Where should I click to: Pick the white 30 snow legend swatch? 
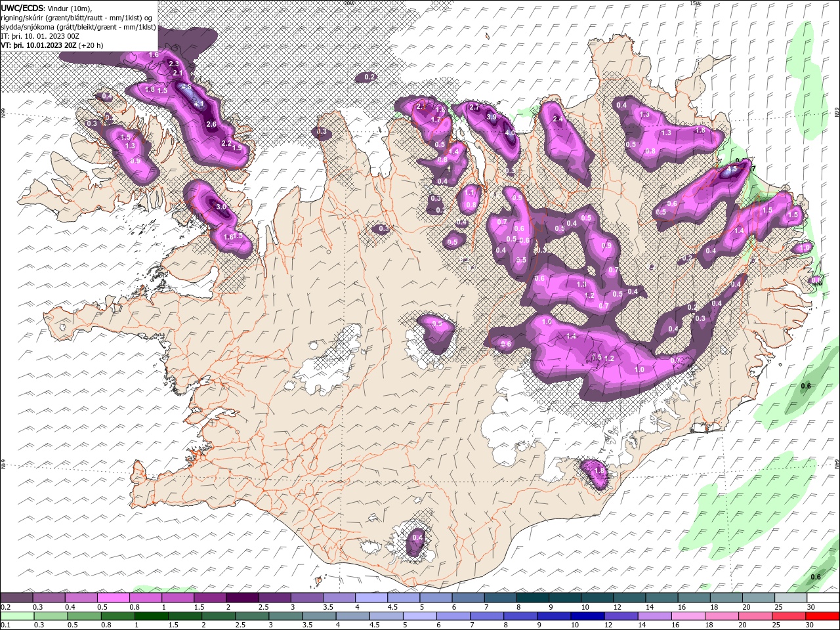tap(824, 598)
